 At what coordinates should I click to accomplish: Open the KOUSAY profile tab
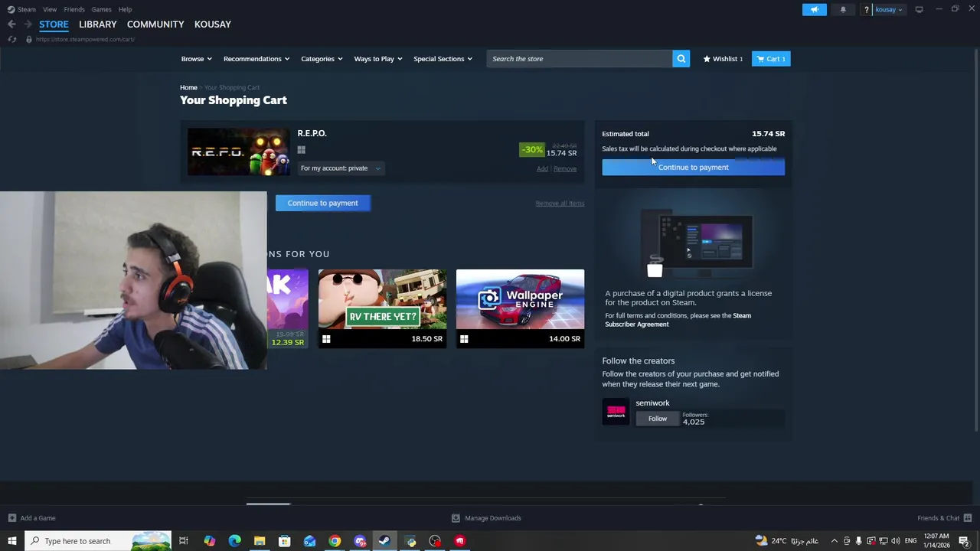(213, 24)
